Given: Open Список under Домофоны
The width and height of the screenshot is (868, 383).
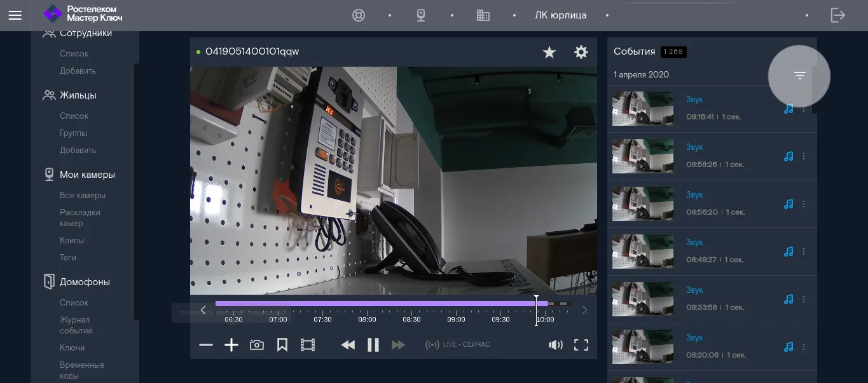Looking at the screenshot, I should [74, 303].
